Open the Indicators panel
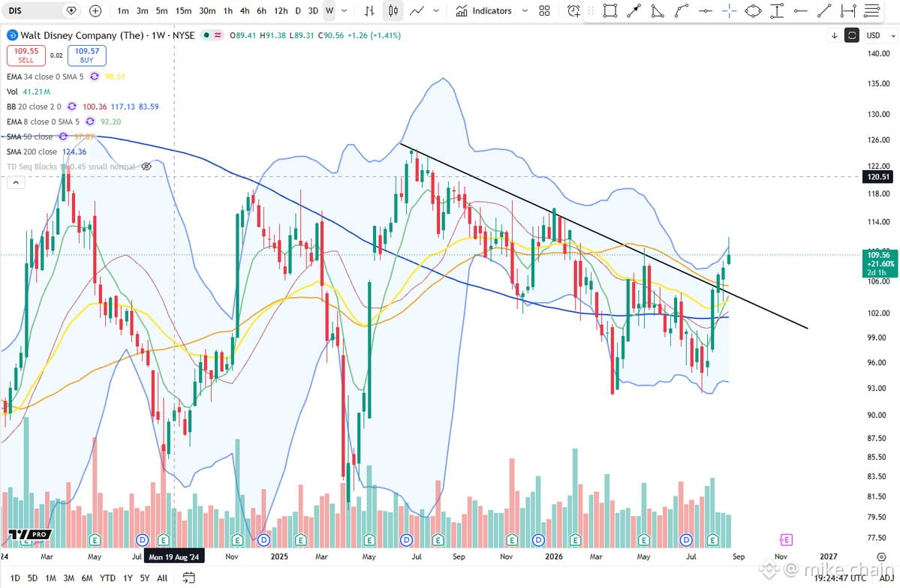Image resolution: width=900 pixels, height=588 pixels. click(484, 10)
